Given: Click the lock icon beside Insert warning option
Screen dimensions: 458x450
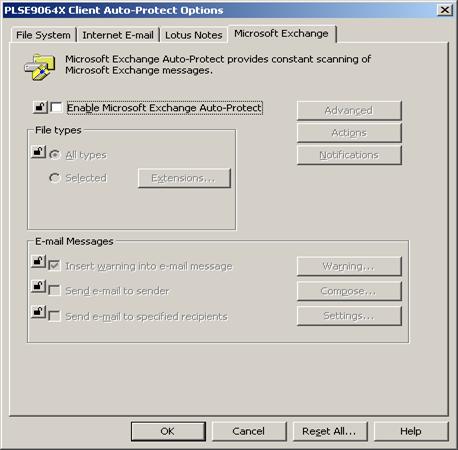Looking at the screenshot, I should 38,262.
